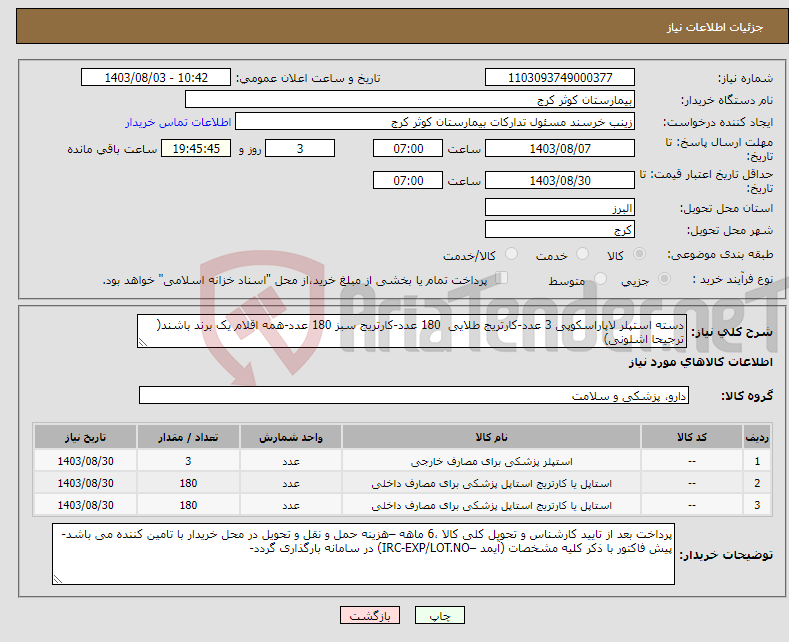Image resolution: width=789 pixels, height=642 pixels.
Task: Toggle the اسناد خزانه اسلامی payment checkbox
Action: (x=501, y=278)
